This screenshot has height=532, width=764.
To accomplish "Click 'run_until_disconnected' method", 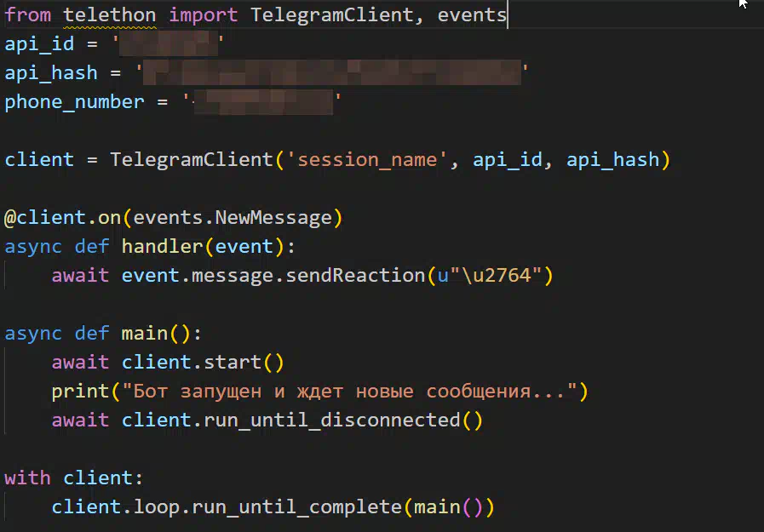I will pyautogui.click(x=332, y=420).
